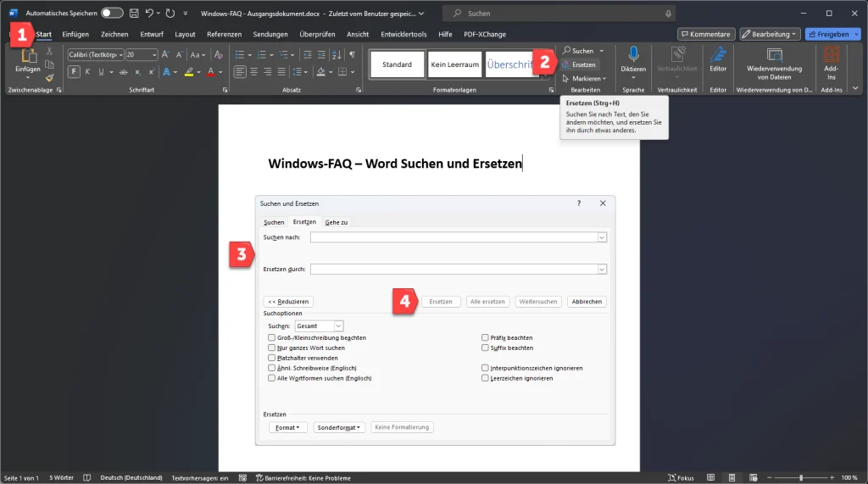Decrease paragraph indent
This screenshot has height=484, width=868.
pyautogui.click(x=307, y=54)
